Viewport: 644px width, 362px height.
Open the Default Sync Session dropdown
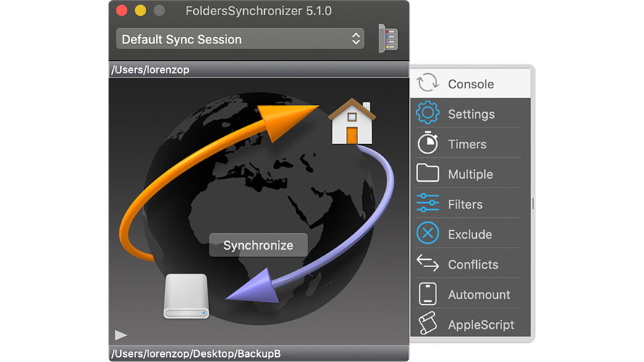coord(240,39)
